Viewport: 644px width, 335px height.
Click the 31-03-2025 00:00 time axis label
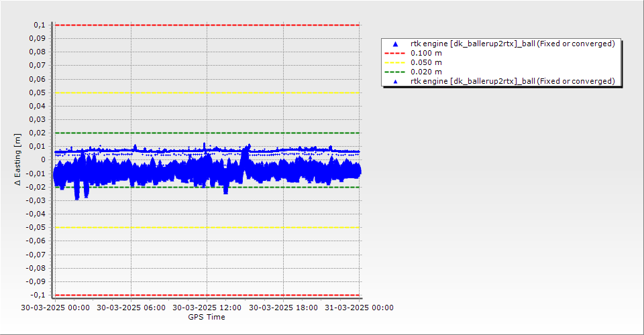(x=359, y=308)
